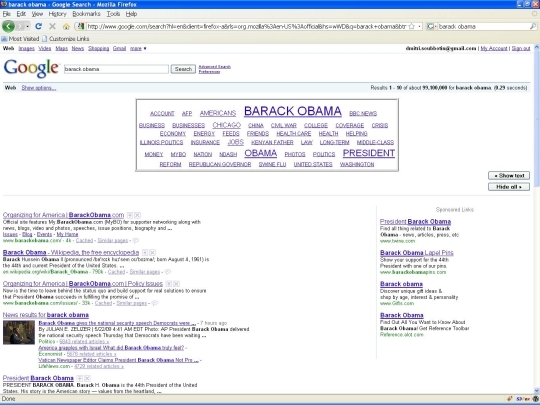Image resolution: width=540 pixels, height=405 pixels.
Task: Open the Gmail link
Action: [120, 49]
